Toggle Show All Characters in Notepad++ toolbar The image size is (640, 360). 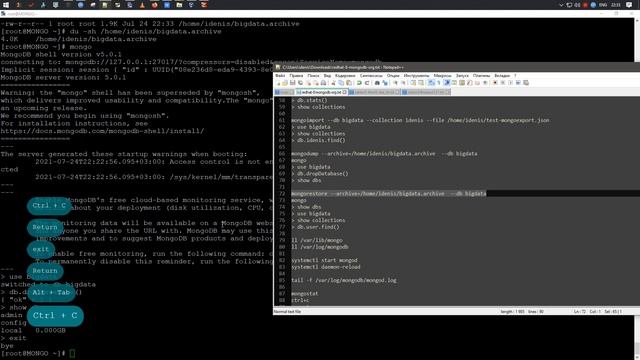(438, 83)
